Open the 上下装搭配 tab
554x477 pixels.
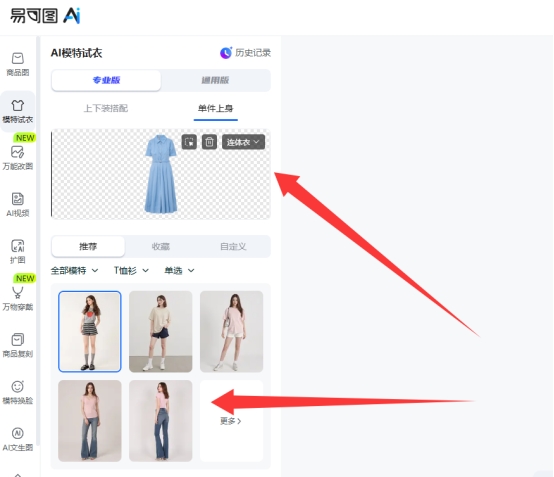coord(106,108)
